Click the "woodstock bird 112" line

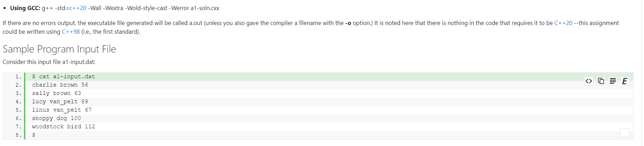(x=64, y=127)
